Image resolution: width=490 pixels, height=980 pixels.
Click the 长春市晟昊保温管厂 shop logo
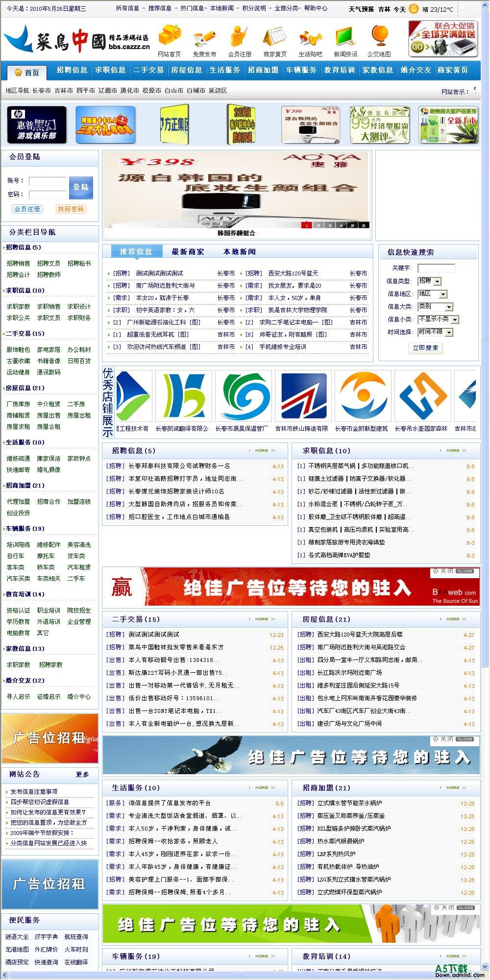click(x=243, y=396)
